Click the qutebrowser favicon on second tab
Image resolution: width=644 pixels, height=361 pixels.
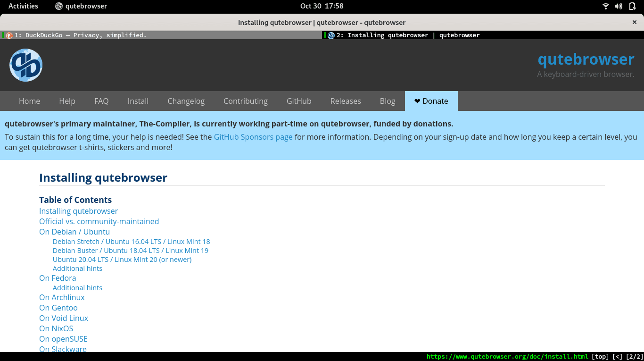331,35
